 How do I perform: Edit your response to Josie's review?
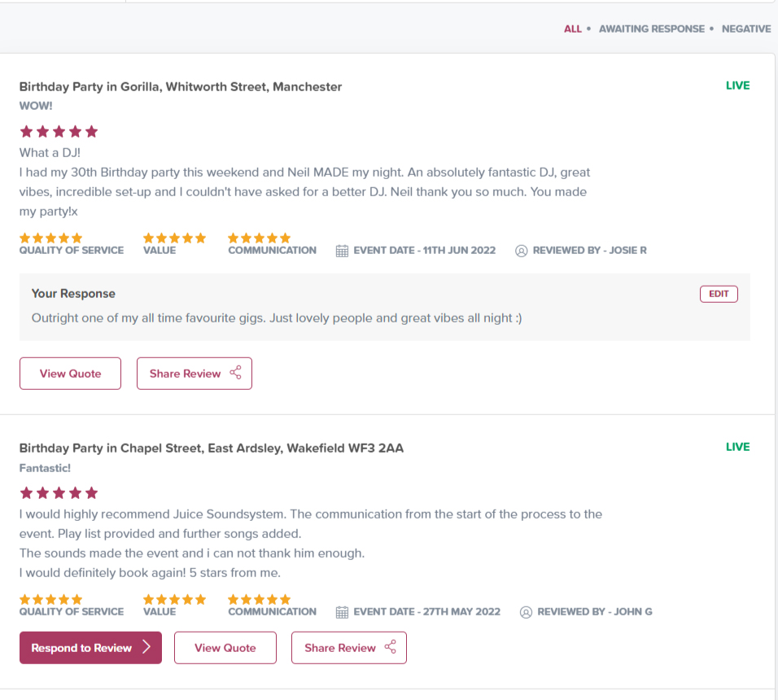click(719, 294)
